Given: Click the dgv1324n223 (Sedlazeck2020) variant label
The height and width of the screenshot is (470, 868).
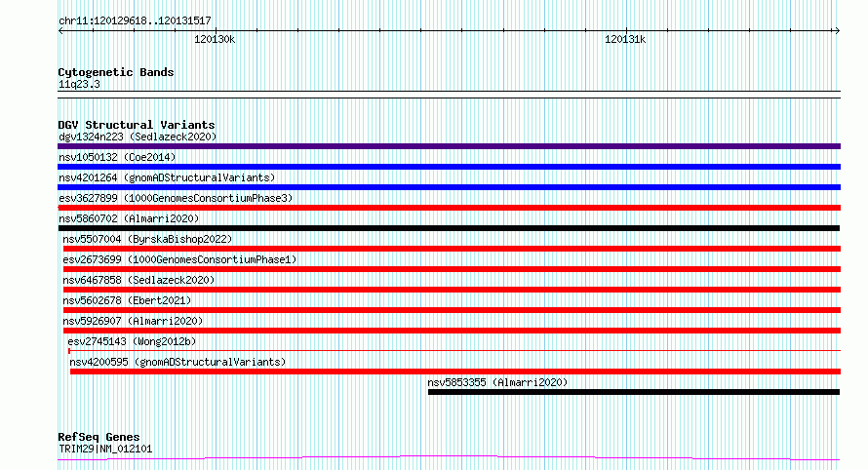Looking at the screenshot, I should point(138,137).
